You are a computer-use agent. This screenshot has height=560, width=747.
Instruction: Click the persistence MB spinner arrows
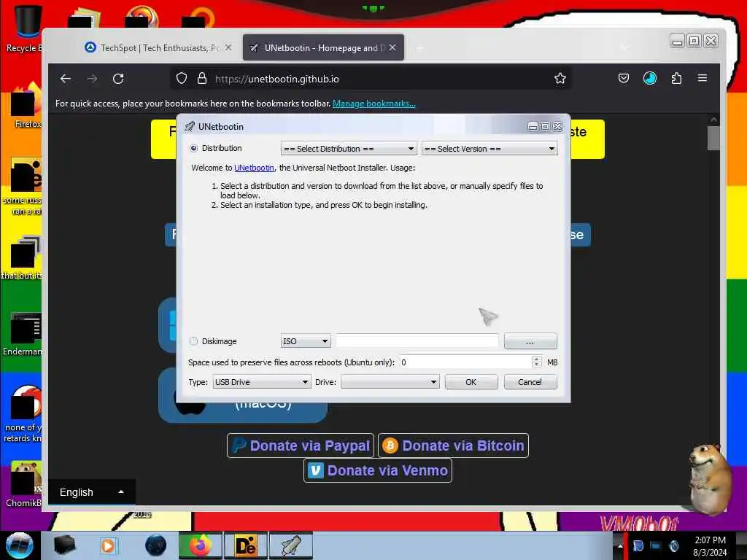pos(536,362)
